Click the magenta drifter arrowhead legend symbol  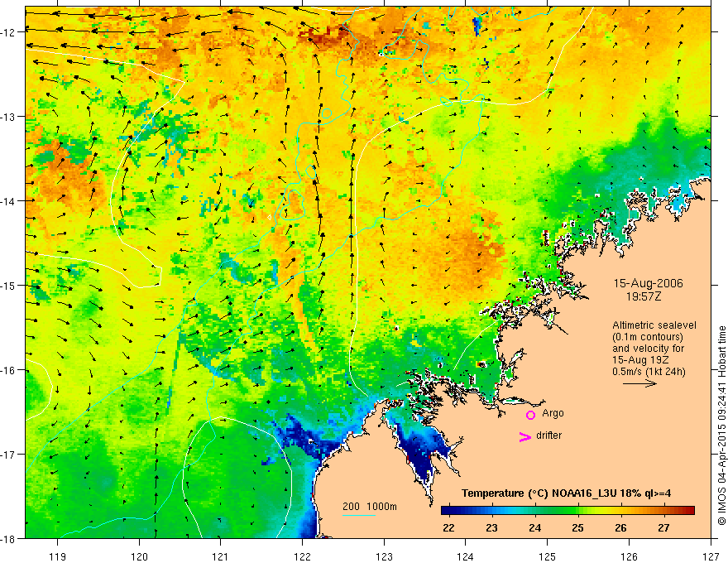(x=525, y=436)
